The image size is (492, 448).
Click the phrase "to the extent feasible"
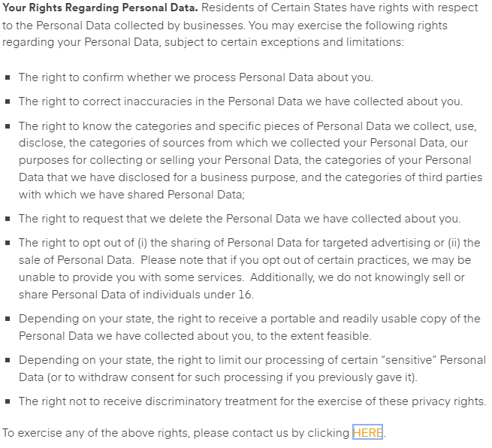coord(309,336)
